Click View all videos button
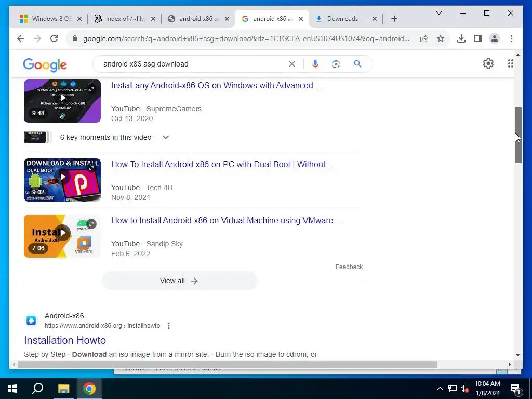 click(x=179, y=281)
